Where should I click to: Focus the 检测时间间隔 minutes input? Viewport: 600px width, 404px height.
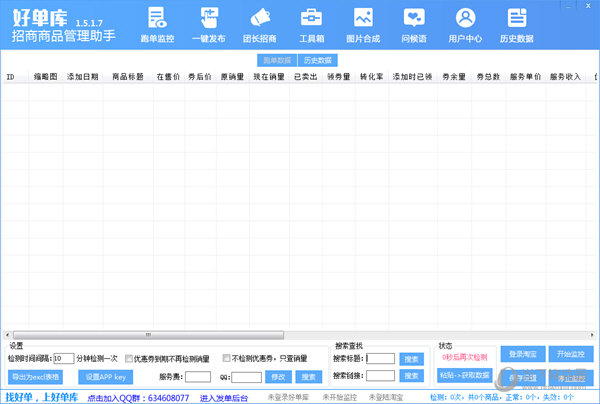[63, 358]
